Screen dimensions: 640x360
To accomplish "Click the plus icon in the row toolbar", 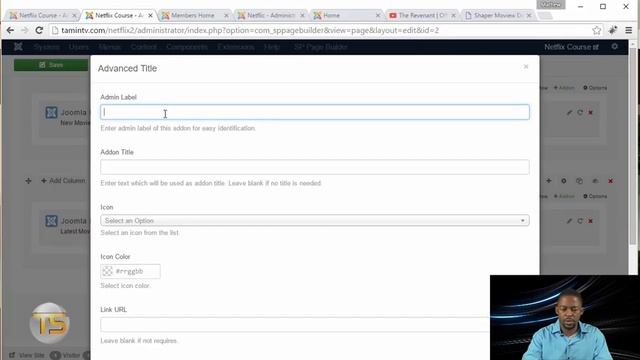I will tap(549, 181).
